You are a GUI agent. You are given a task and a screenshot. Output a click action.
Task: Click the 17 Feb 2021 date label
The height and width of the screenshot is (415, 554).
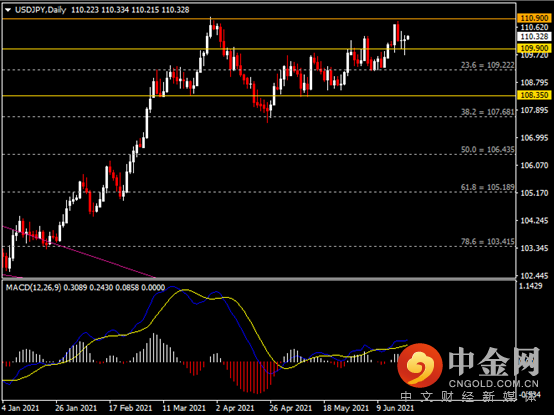point(130,408)
